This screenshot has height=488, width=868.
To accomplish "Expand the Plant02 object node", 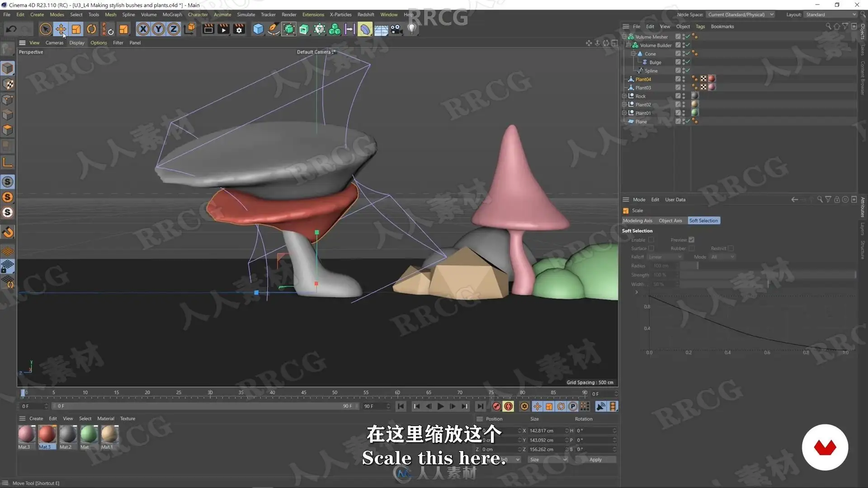I will (624, 105).
